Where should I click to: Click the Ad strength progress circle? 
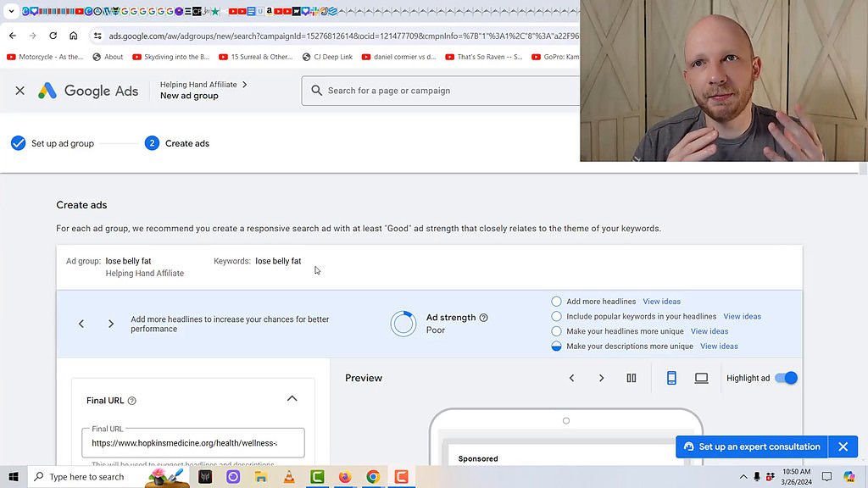(x=403, y=324)
